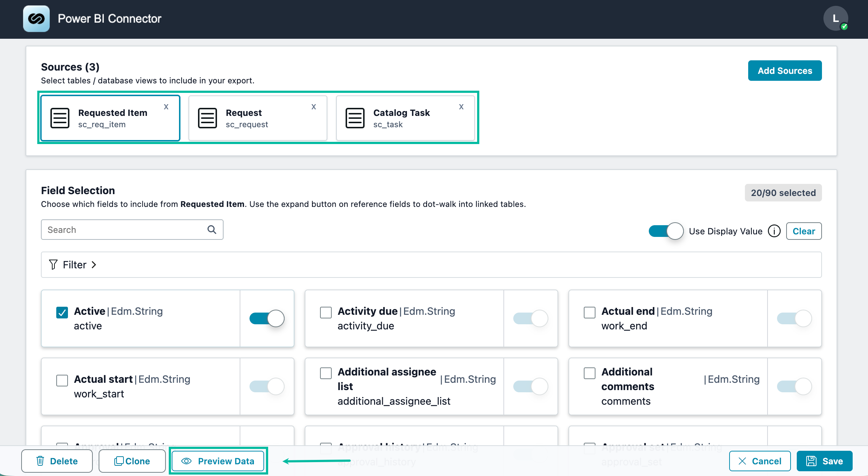The image size is (868, 476).
Task: Click the Delete button
Action: click(x=57, y=461)
